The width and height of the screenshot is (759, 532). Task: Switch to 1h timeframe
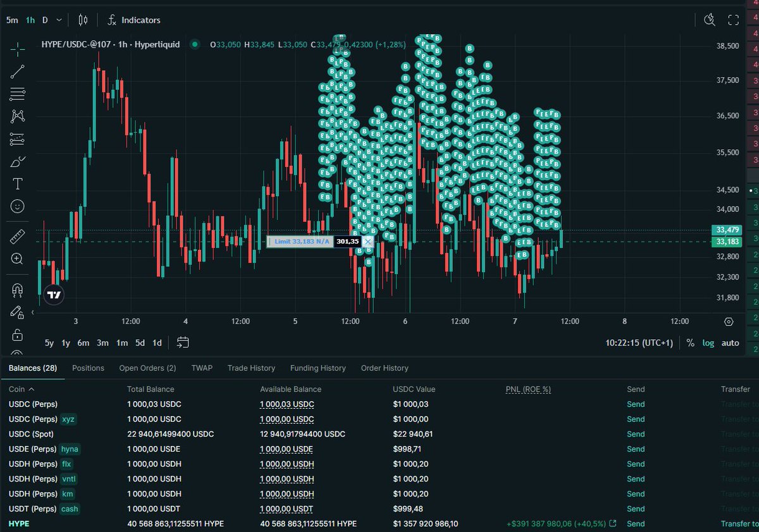[x=30, y=20]
